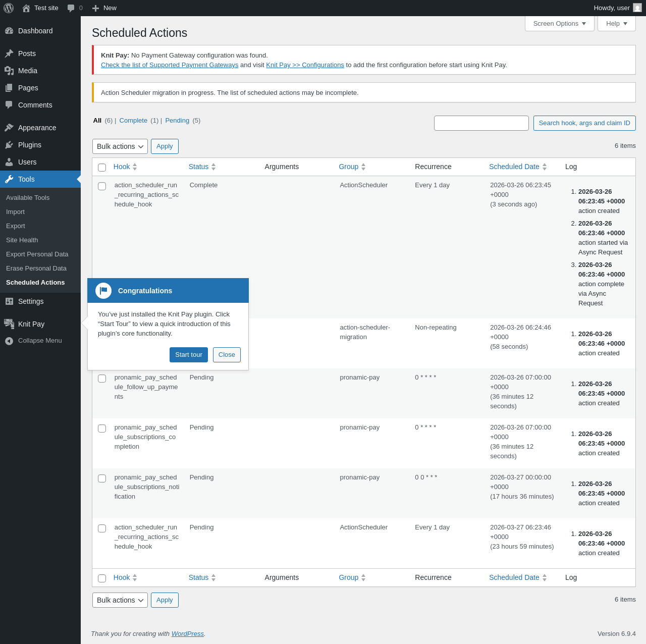This screenshot has height=644, width=646.
Task: Click the Knit Pay sidebar icon
Action: coord(9,324)
